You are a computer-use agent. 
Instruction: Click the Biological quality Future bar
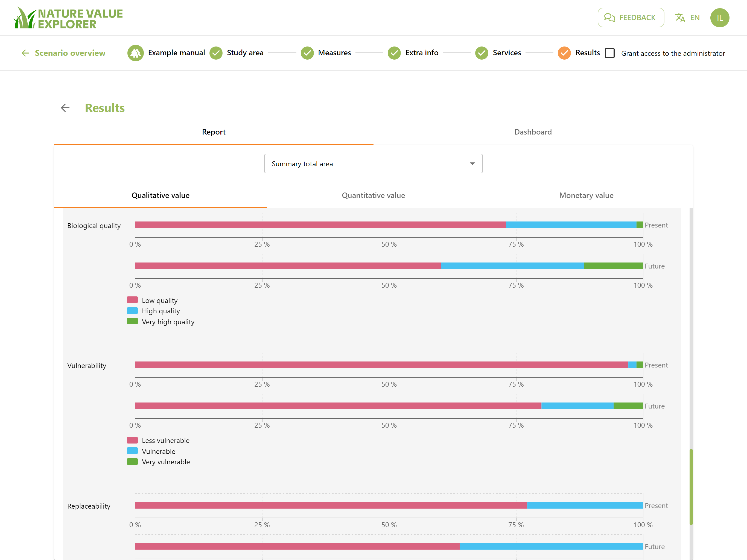(x=389, y=266)
